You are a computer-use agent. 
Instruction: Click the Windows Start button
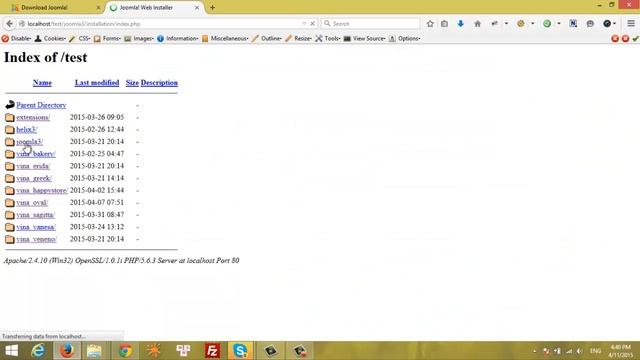11,351
